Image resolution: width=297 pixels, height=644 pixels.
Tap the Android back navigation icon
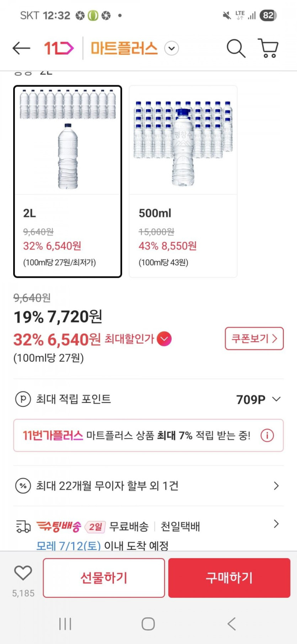coord(232,624)
